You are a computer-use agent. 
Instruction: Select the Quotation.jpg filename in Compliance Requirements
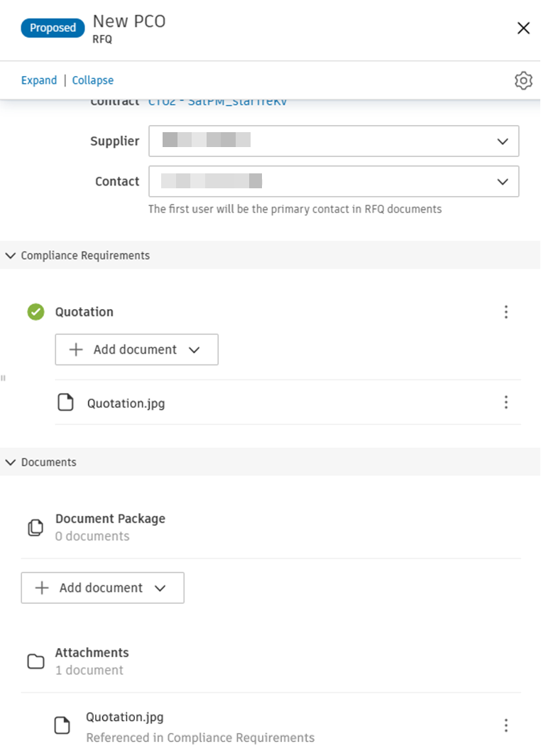pyautogui.click(x=126, y=402)
